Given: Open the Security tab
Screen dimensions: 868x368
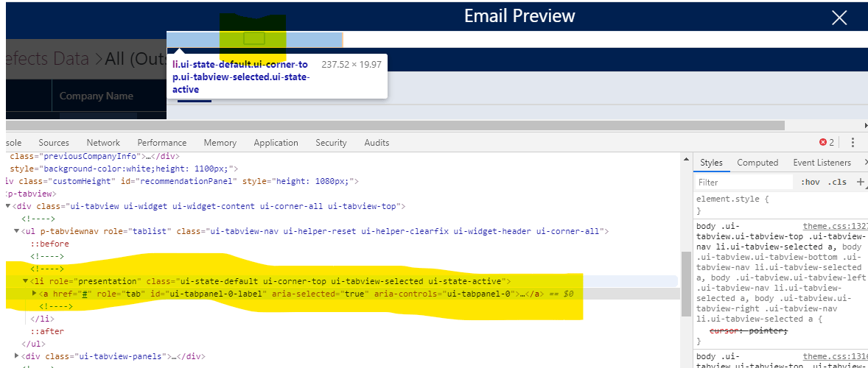Looking at the screenshot, I should (x=331, y=143).
